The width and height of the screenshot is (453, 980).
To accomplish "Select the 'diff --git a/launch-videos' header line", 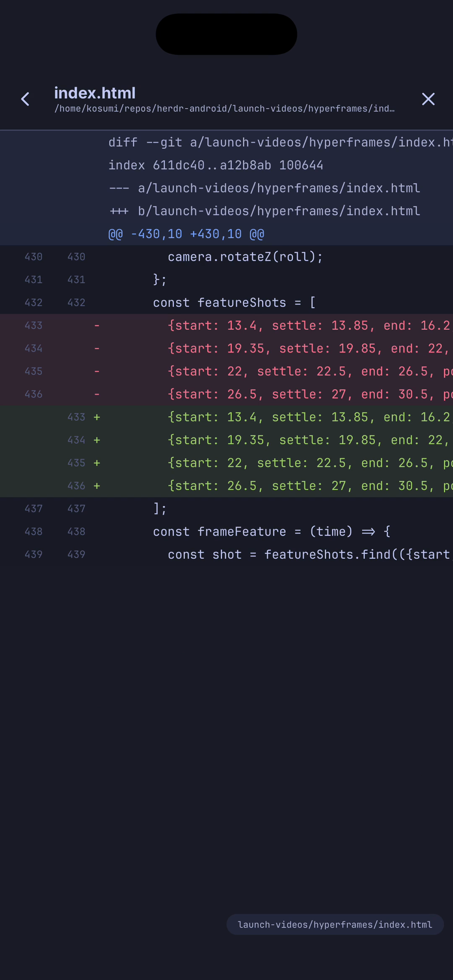I will [226, 142].
